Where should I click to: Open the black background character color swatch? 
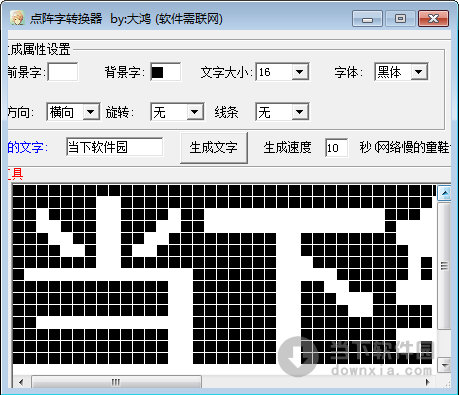click(x=166, y=72)
